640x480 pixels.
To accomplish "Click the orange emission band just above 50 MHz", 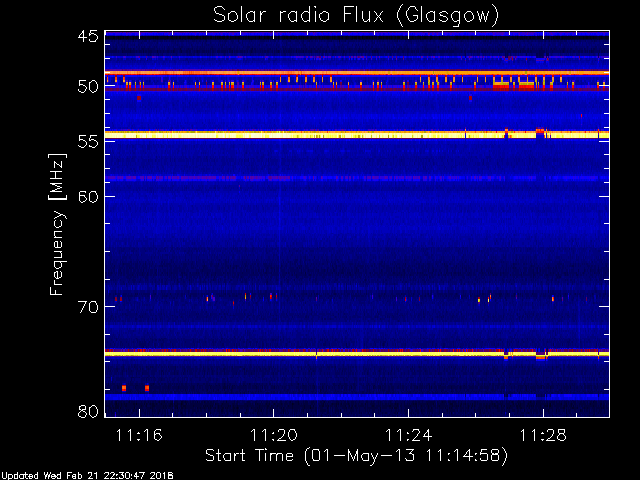I will point(357,73).
